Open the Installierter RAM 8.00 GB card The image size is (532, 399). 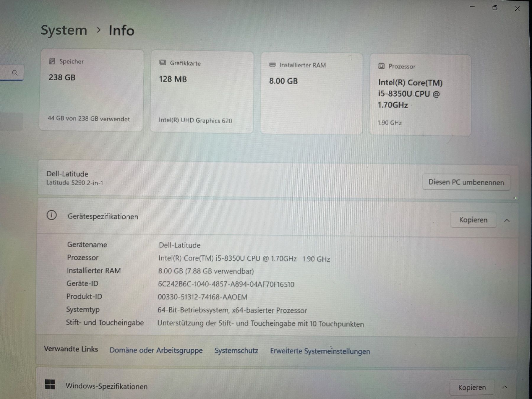pyautogui.click(x=312, y=94)
